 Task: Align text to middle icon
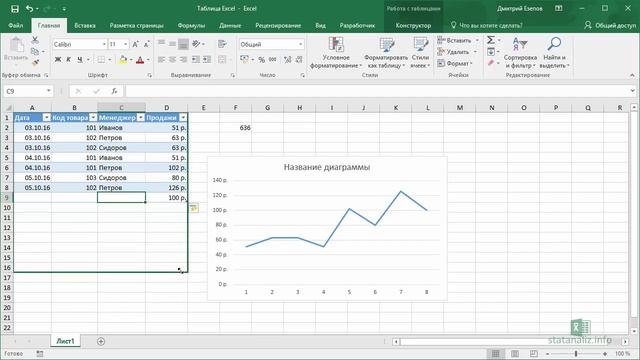click(172, 44)
